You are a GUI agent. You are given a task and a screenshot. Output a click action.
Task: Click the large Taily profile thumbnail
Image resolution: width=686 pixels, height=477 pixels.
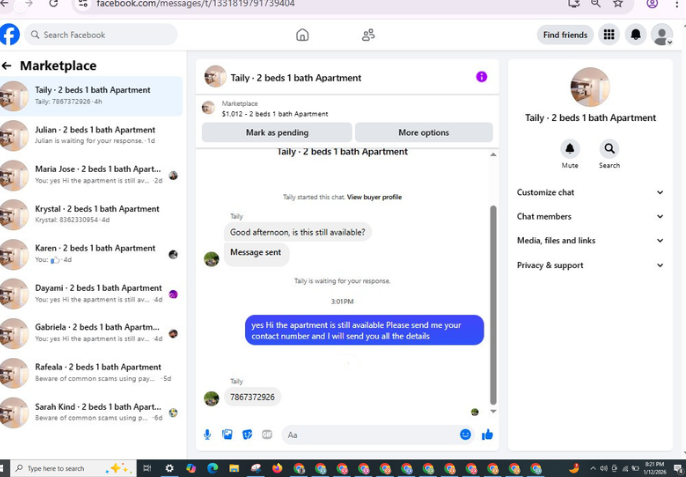(590, 87)
